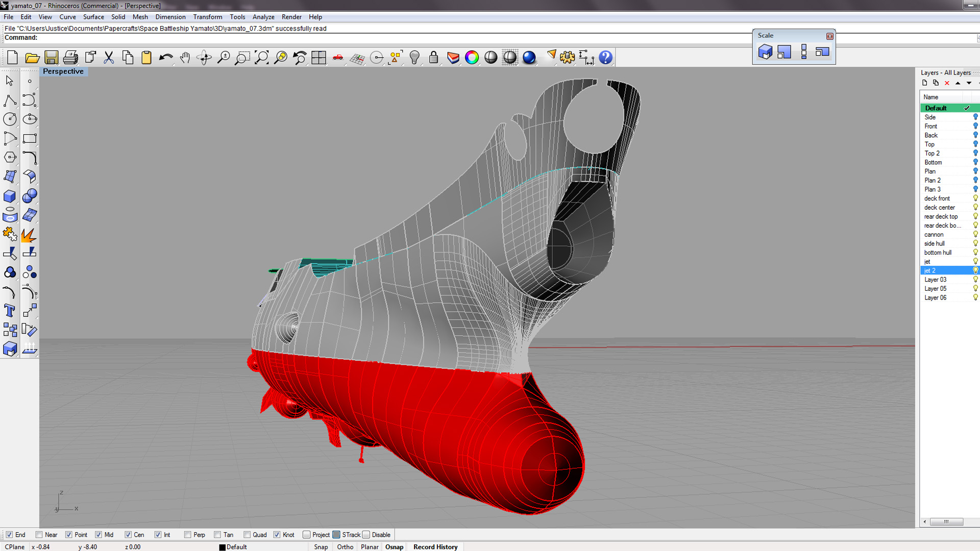Click the blue Render sphere icon
The image size is (980, 551).
coord(529,57)
